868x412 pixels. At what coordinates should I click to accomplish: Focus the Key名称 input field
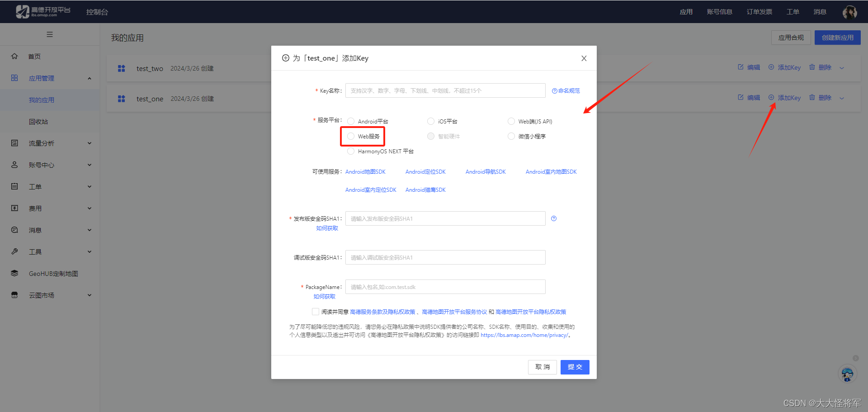pyautogui.click(x=445, y=90)
